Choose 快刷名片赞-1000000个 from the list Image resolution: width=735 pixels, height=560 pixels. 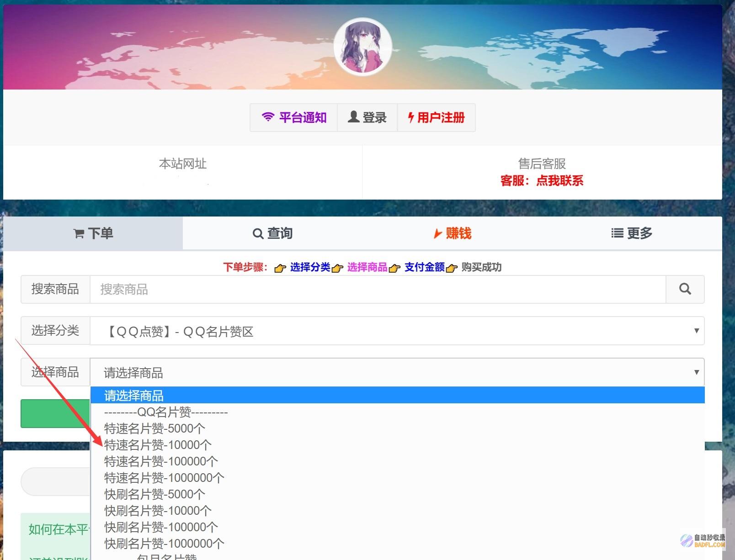[x=397, y=544]
